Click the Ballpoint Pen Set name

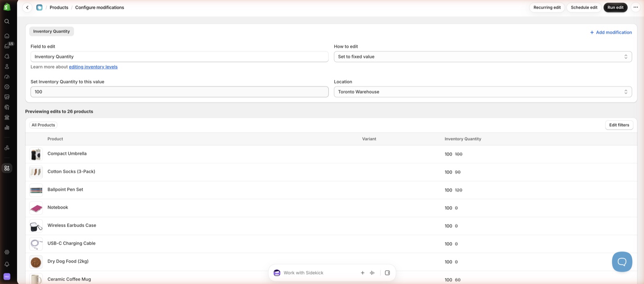pos(65,189)
